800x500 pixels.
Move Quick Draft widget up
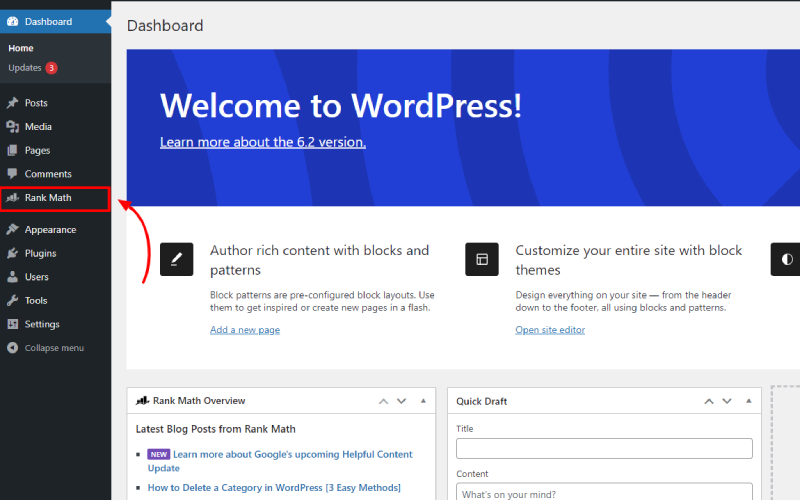click(709, 402)
